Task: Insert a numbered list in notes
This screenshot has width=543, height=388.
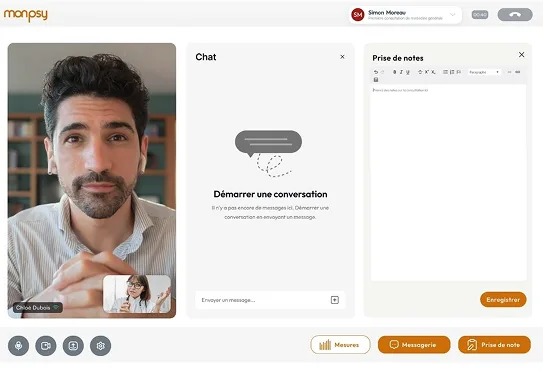Action: 452,72
